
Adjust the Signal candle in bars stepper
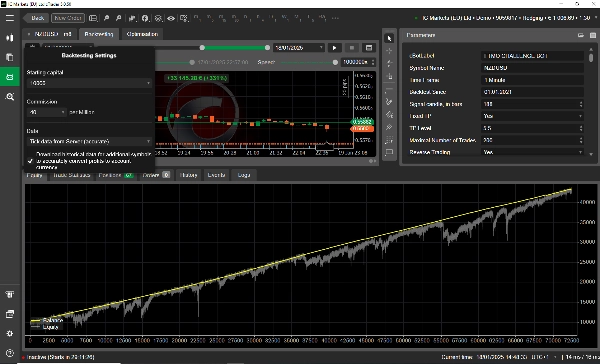[x=581, y=104]
